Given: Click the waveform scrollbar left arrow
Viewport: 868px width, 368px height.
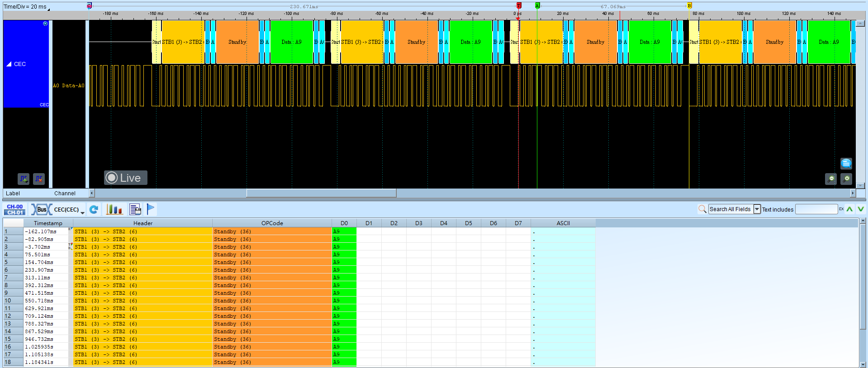Looking at the screenshot, I should [92, 193].
